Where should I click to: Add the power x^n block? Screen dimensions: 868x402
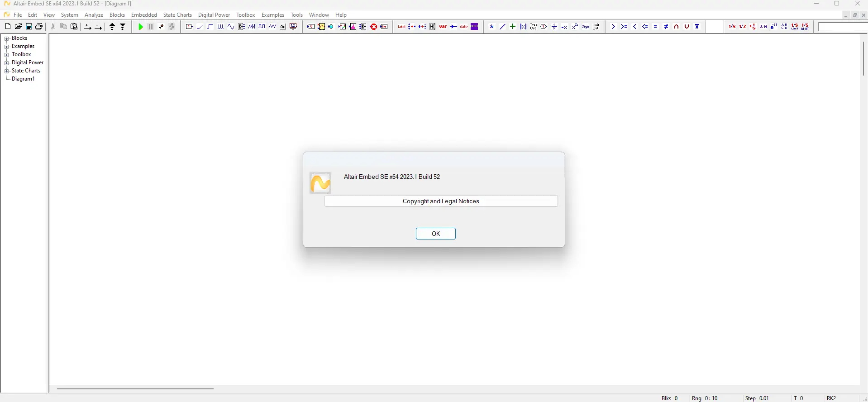pos(575,27)
